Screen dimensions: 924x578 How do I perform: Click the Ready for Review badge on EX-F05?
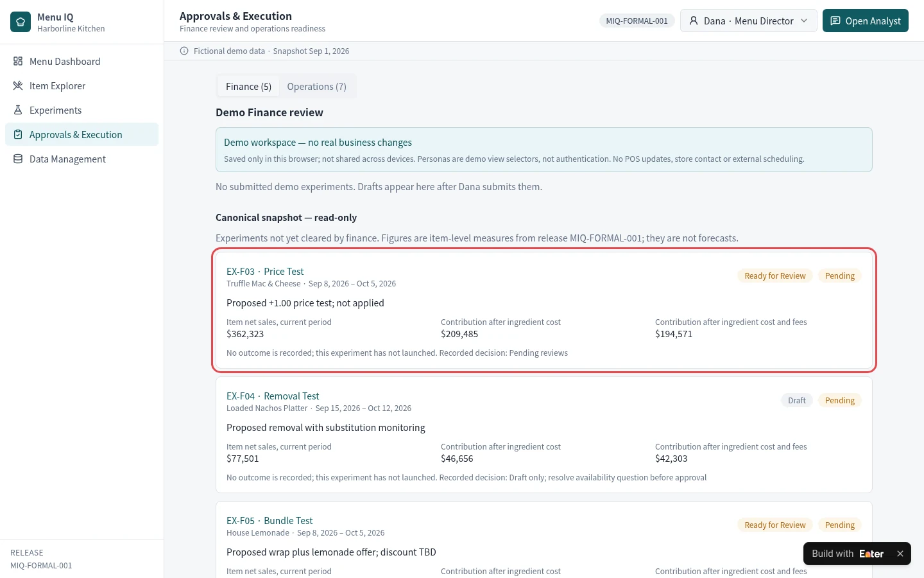pos(775,525)
